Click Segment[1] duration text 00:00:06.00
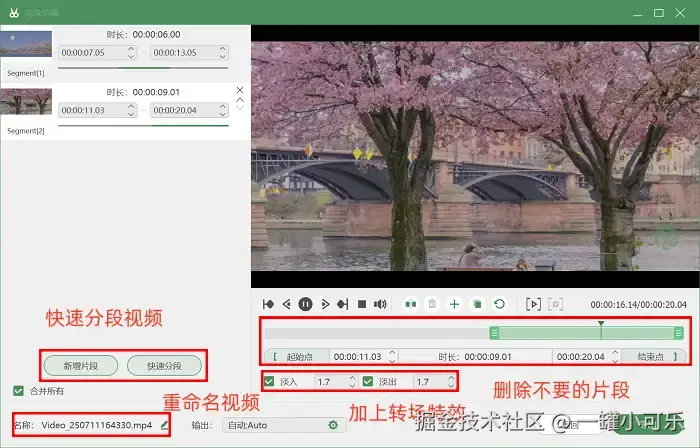Viewport: 700px width, 448px height. point(157,34)
